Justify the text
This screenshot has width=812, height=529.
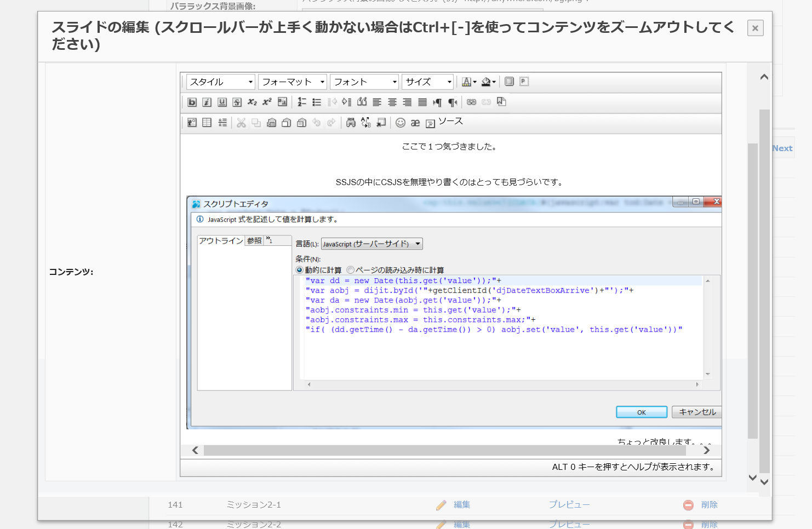[422, 102]
